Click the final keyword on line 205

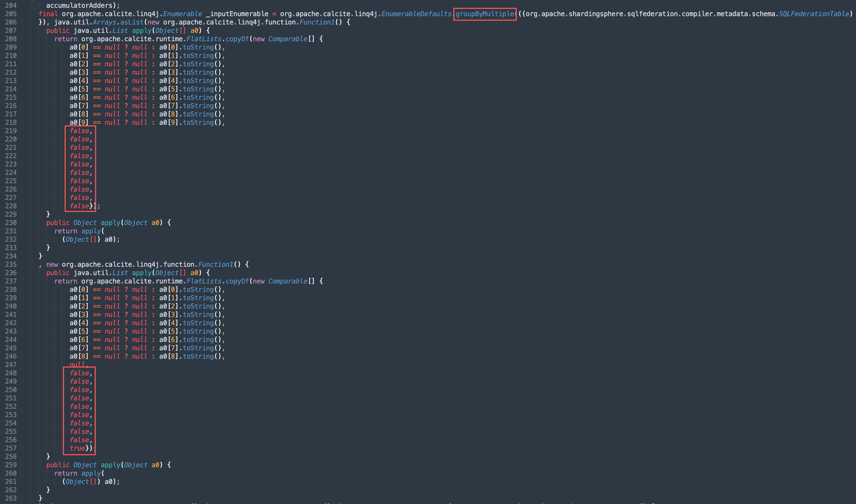(48, 14)
